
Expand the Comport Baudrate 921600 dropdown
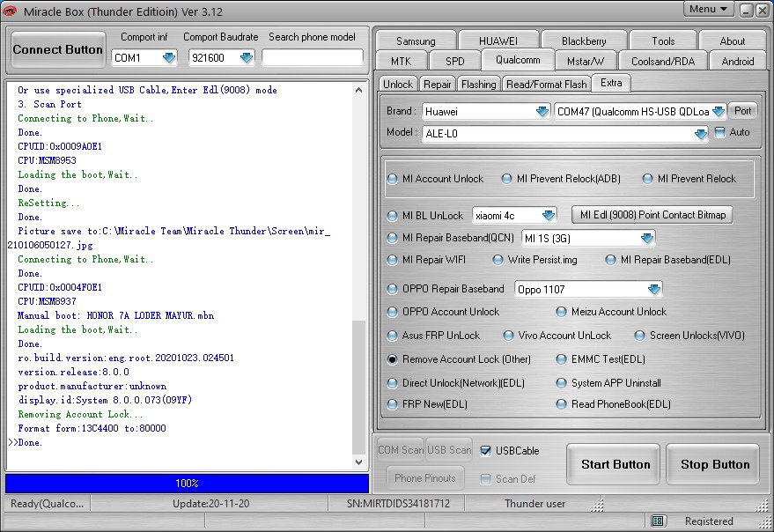tap(247, 58)
